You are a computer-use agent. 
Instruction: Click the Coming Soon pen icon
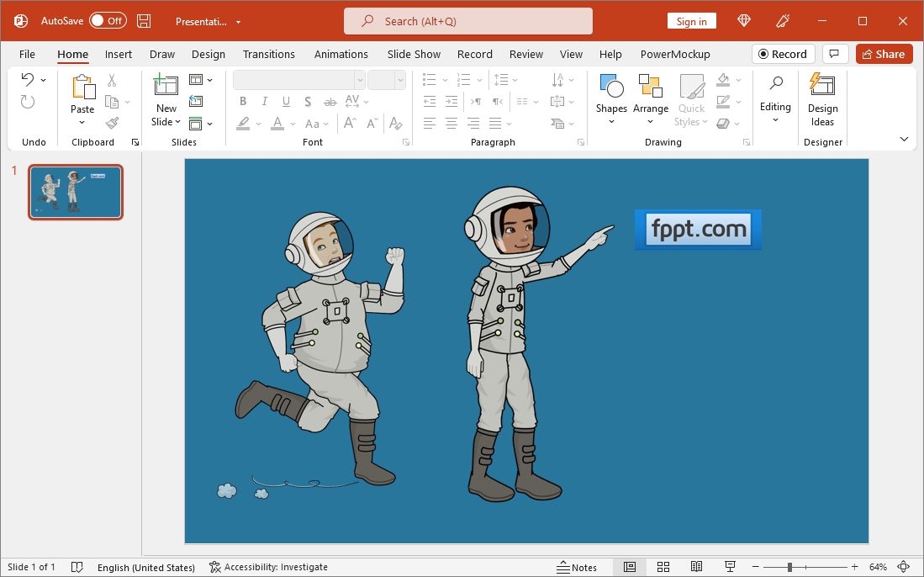point(783,21)
